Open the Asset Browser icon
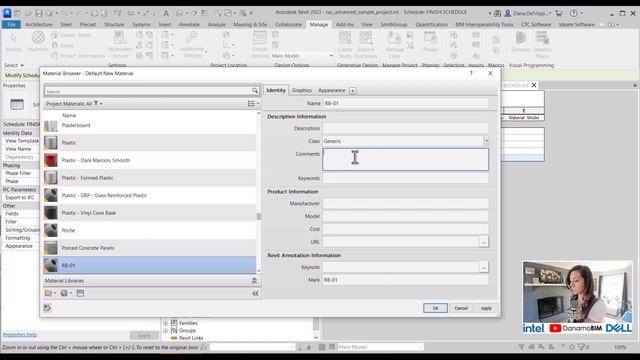The height and width of the screenshot is (360, 640). [80, 293]
